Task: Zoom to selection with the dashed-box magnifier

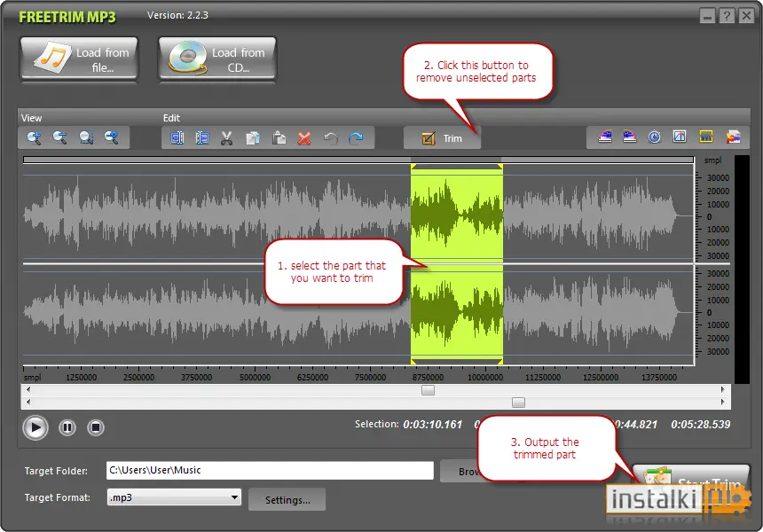Action: point(86,137)
